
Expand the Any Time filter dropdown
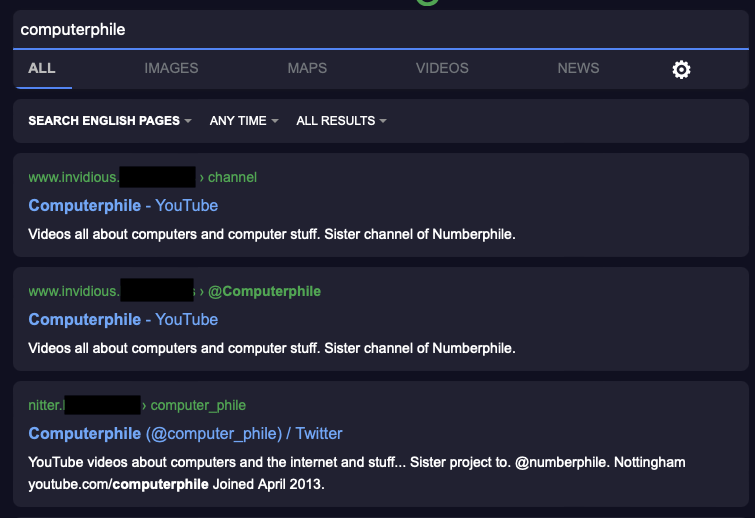pos(244,121)
